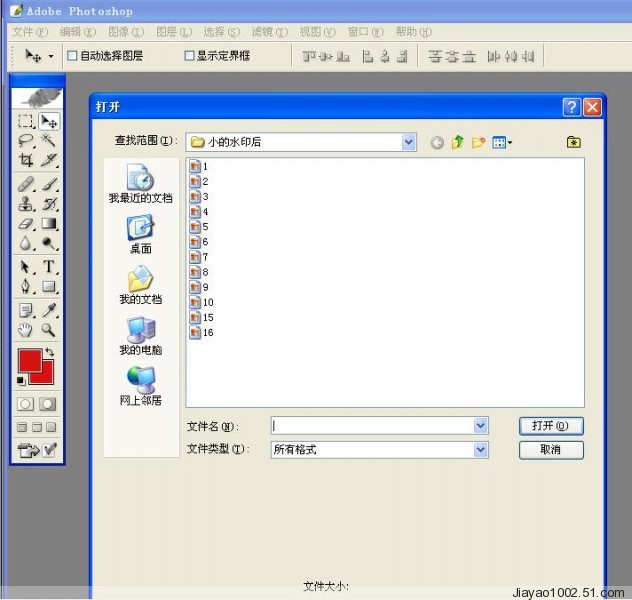Open the Move tool preset picker arrow
632x600 pixels.
click(x=51, y=56)
